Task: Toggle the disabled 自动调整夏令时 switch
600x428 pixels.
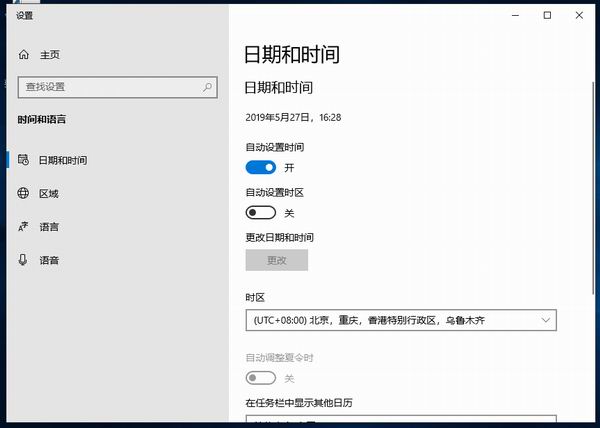Action: 261,378
